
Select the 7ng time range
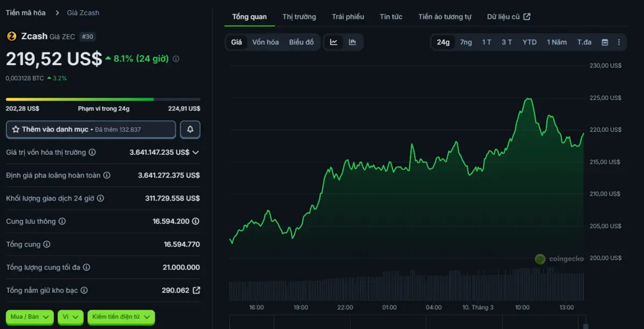coord(466,42)
